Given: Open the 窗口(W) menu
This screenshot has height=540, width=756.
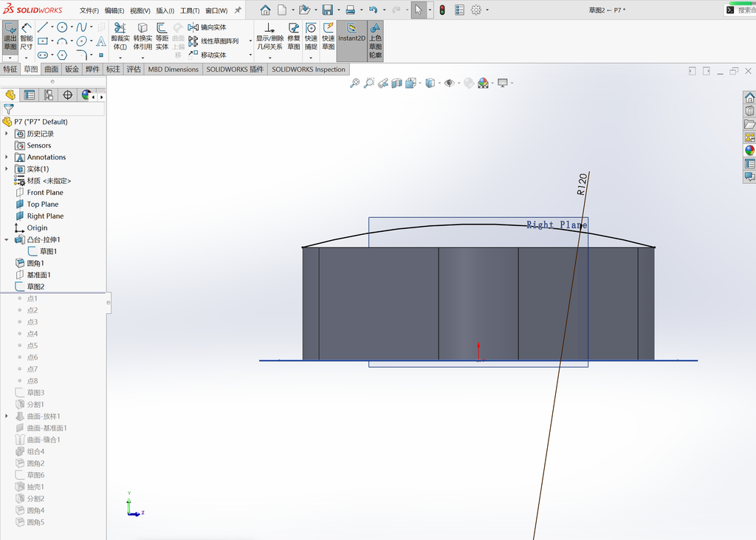Looking at the screenshot, I should [x=216, y=10].
